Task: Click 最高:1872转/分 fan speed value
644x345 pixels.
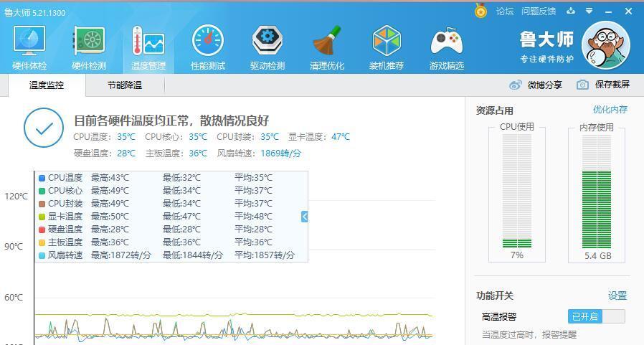Action: tap(121, 255)
